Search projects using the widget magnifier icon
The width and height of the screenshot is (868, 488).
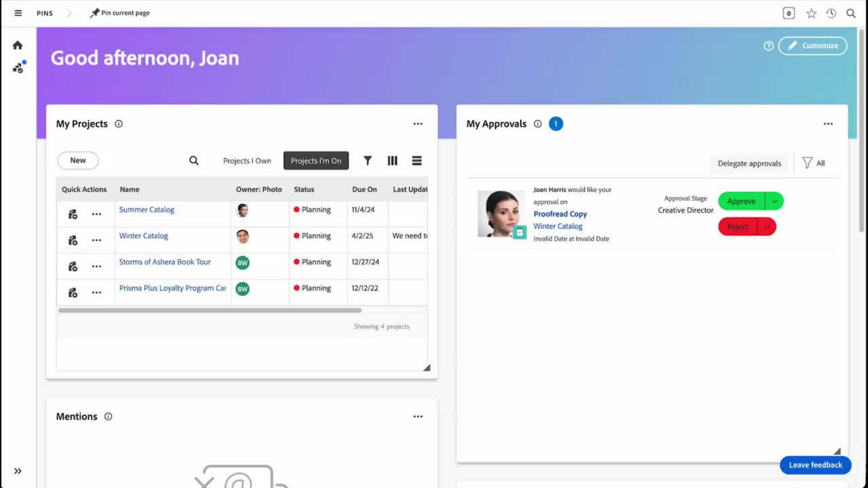[x=193, y=161]
